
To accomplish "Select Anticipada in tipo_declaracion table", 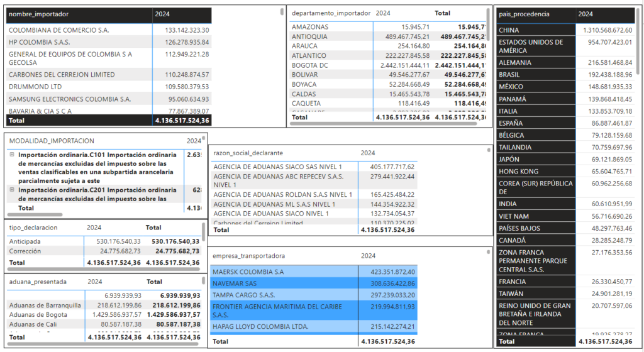I will point(104,241).
